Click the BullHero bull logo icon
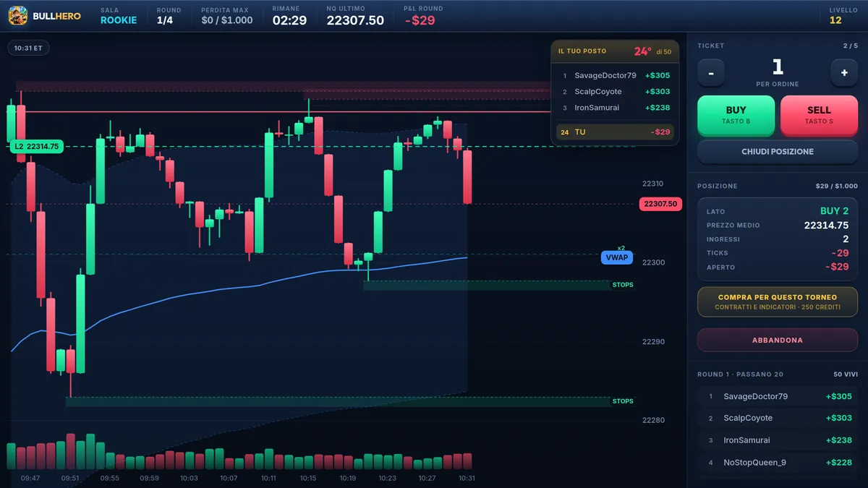868x488 pixels. tap(18, 15)
